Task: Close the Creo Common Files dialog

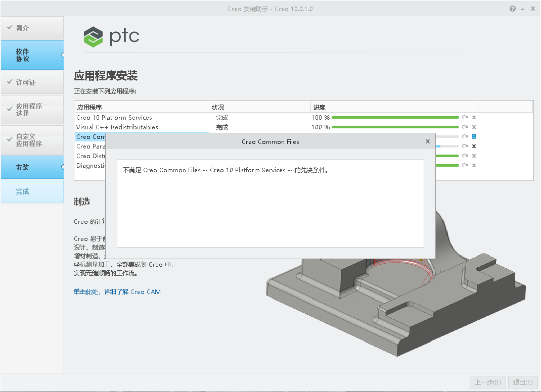Action: point(427,141)
